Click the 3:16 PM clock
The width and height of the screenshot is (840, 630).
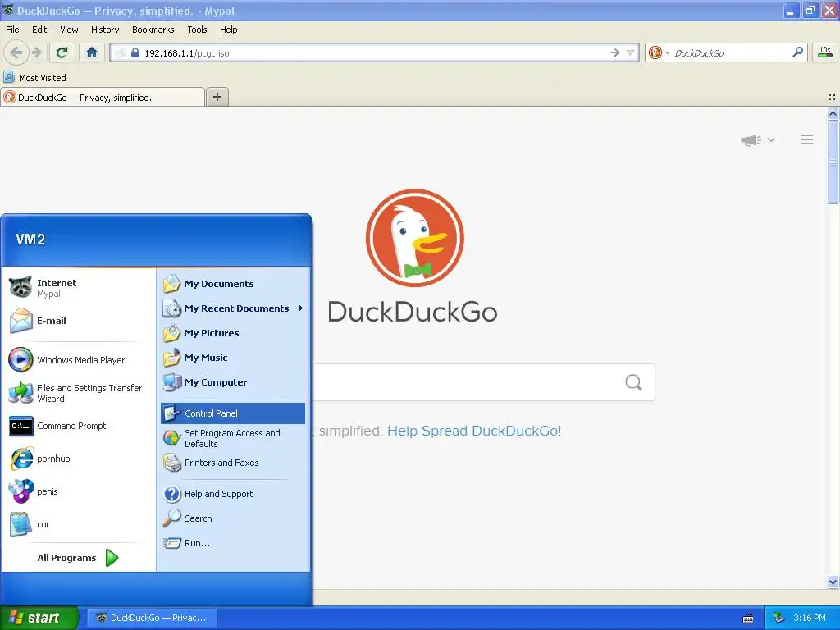[810, 619]
